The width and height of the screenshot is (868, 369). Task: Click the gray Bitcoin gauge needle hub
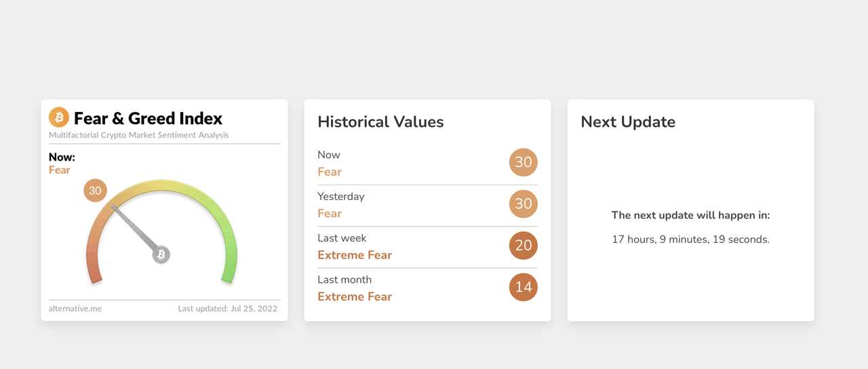point(161,254)
